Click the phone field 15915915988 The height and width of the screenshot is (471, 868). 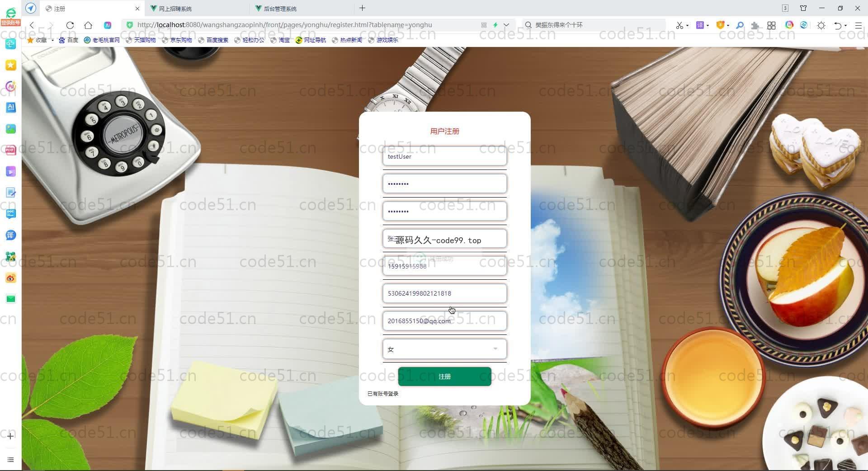click(x=444, y=266)
